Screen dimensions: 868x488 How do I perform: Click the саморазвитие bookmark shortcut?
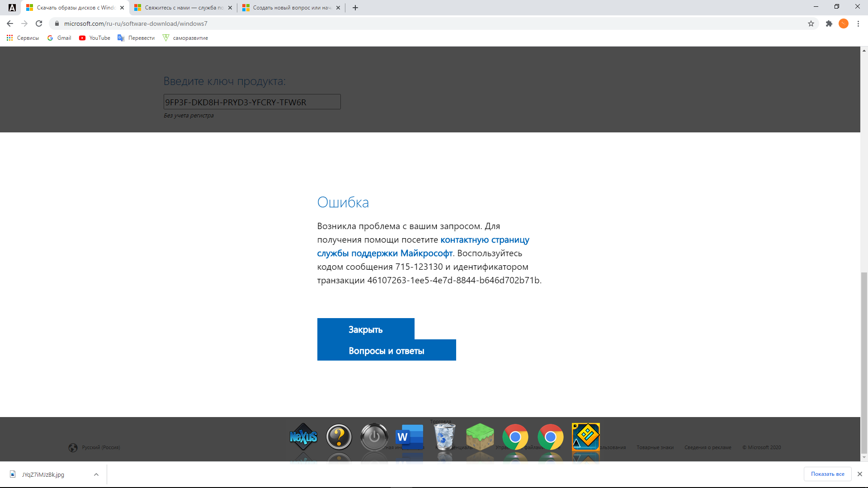(185, 38)
